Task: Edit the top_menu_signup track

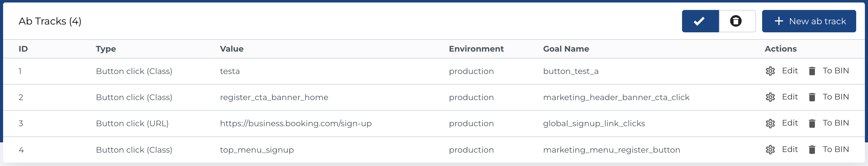Action: click(789, 150)
